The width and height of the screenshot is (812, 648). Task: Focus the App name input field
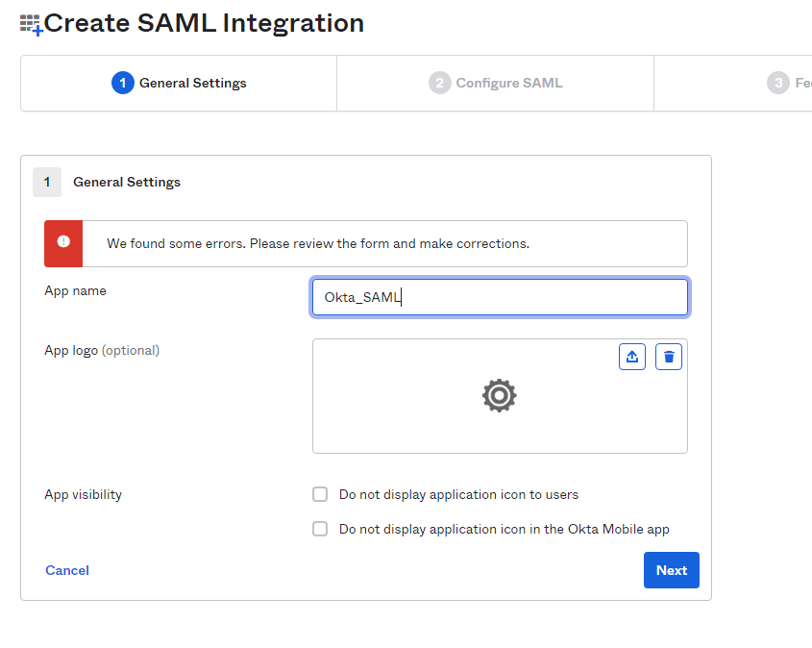click(x=500, y=297)
